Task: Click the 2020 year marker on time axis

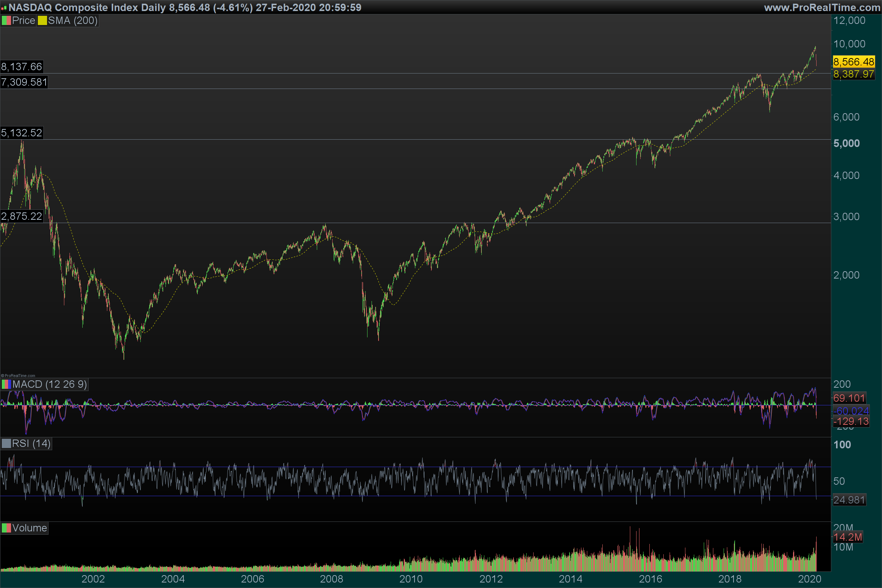Action: pos(809,579)
